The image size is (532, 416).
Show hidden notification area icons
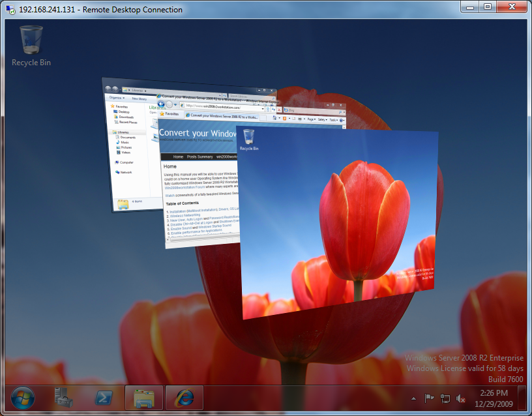click(x=413, y=398)
